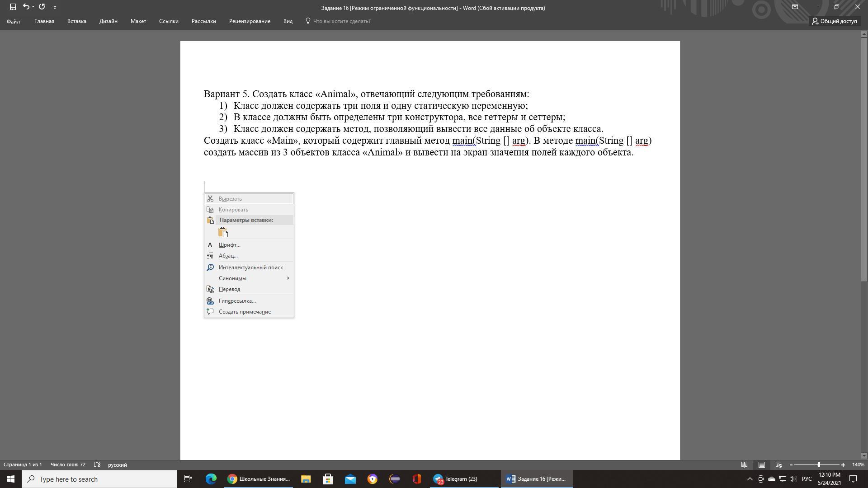The height and width of the screenshot is (488, 868).
Task: Click the Общий доступ share button
Action: pos(834,21)
